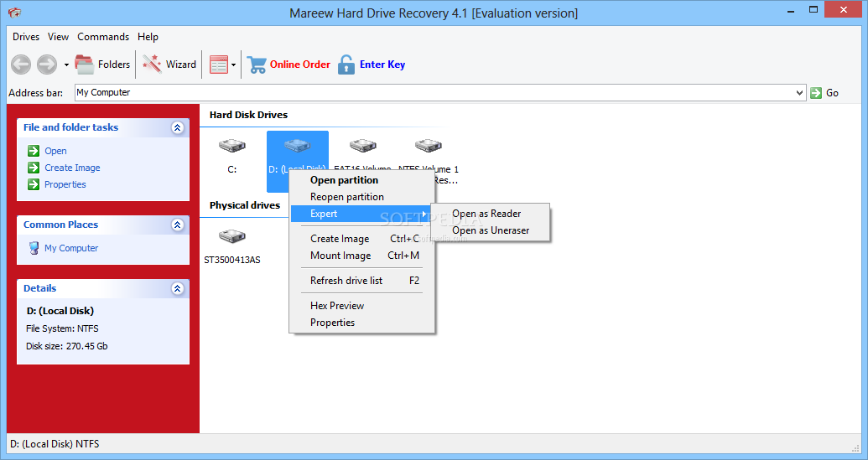The image size is (868, 460).
Task: Click the window resize grip icon
Action: (855, 447)
